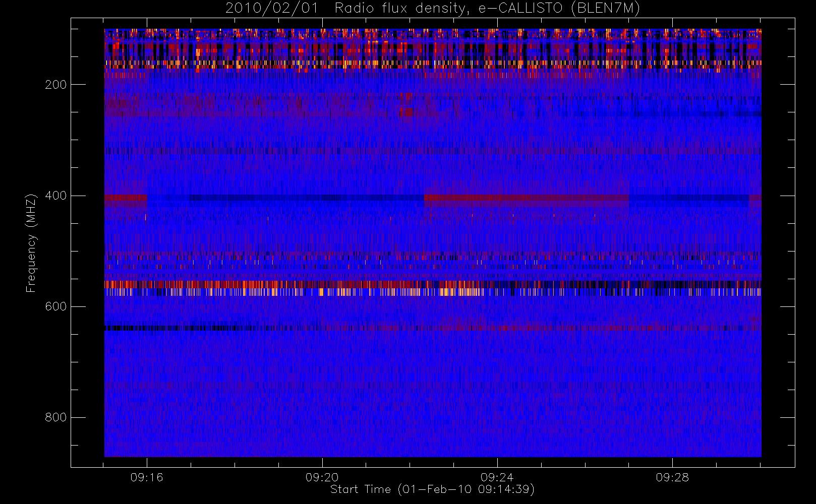Click the 09:24 time tick label

point(497,477)
